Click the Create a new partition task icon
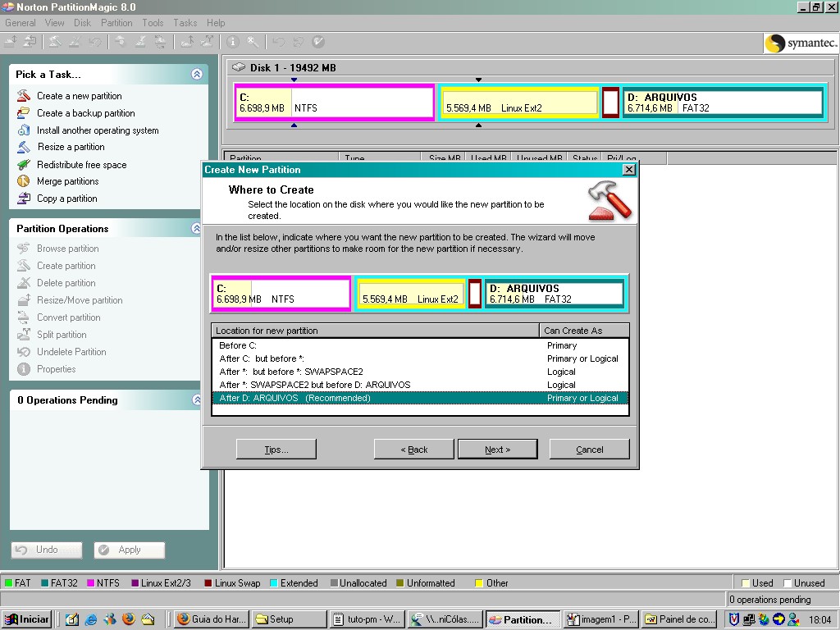The width and height of the screenshot is (840, 630). [24, 96]
